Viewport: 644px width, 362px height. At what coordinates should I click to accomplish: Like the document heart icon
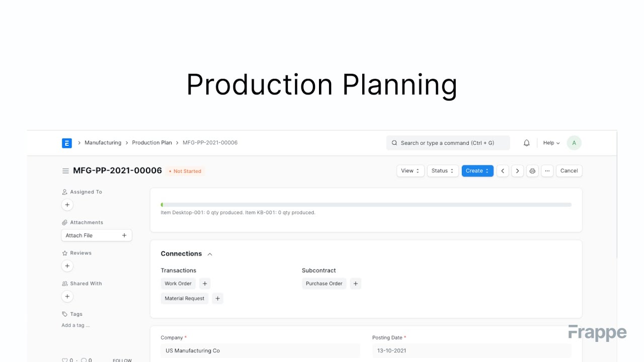(x=64, y=360)
